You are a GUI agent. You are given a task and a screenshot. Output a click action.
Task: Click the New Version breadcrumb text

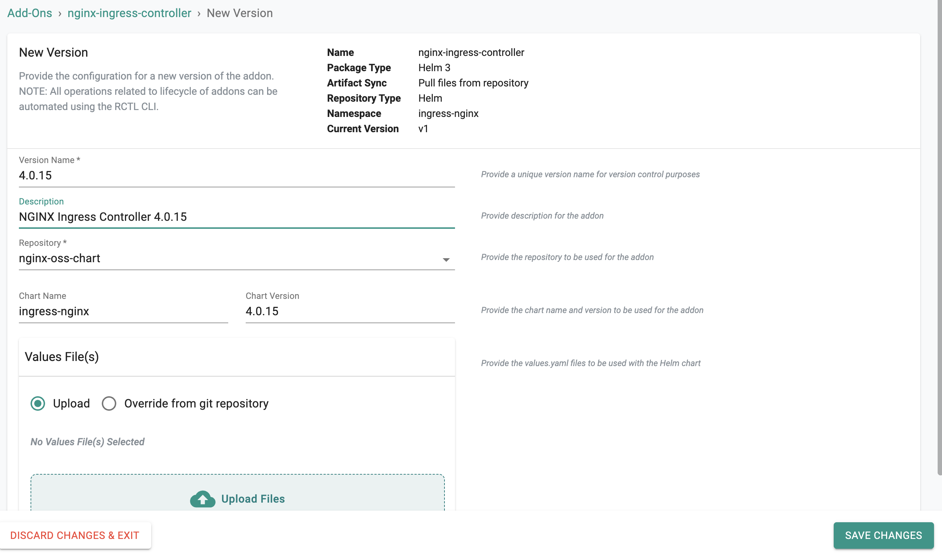[x=239, y=13]
